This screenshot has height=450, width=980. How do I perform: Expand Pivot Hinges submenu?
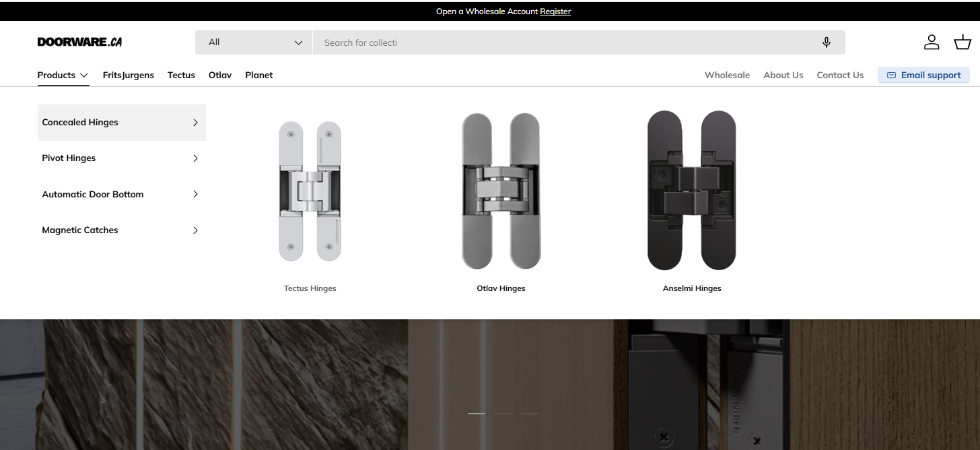(x=195, y=158)
